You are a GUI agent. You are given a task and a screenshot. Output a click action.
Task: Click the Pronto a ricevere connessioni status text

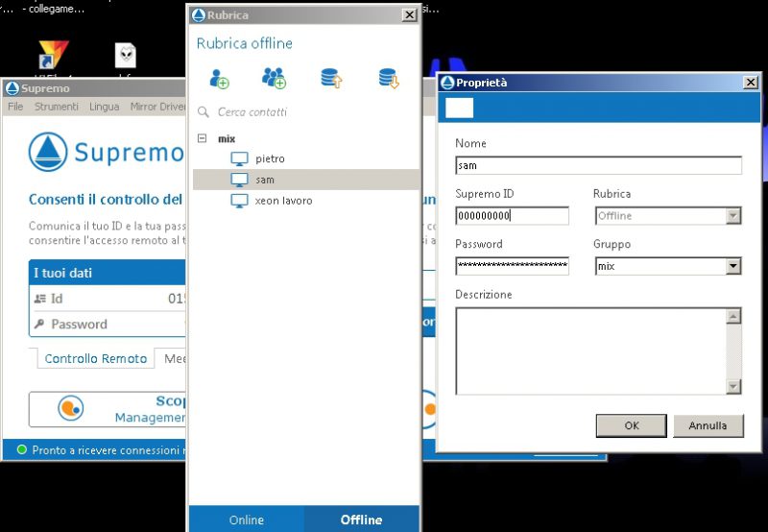108,450
